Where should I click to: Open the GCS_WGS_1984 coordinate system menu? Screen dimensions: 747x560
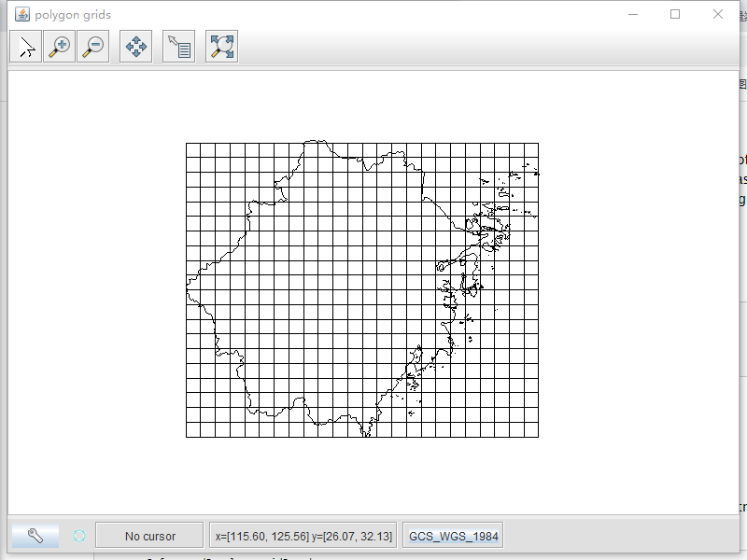(453, 536)
